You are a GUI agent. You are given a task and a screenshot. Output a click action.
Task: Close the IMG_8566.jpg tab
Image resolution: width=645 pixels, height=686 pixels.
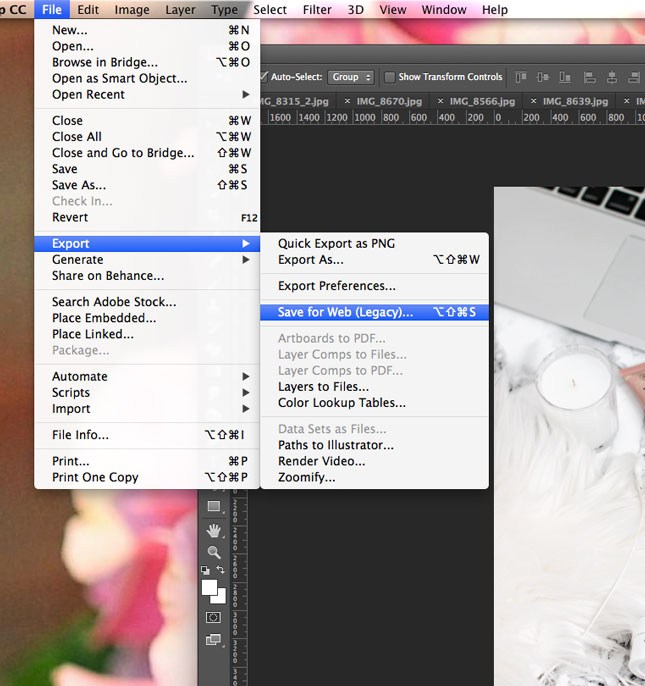click(x=440, y=101)
